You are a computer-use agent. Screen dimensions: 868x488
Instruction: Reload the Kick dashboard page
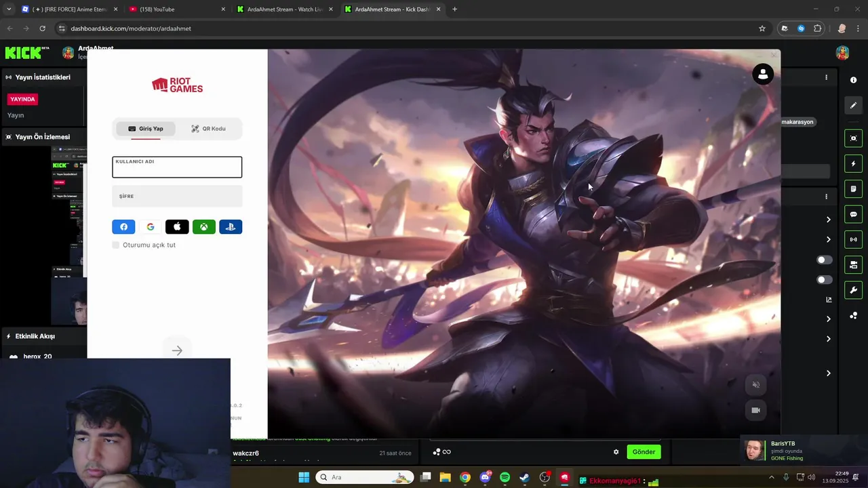click(x=42, y=28)
